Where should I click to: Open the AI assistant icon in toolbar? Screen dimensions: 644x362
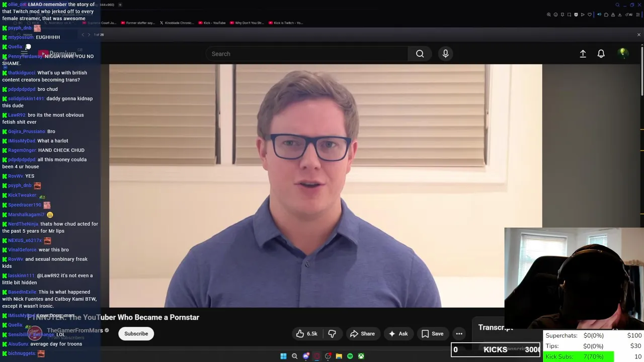[x=629, y=15]
